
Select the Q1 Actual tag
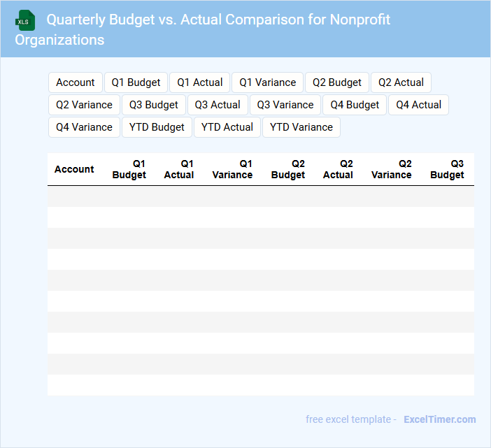(x=199, y=82)
